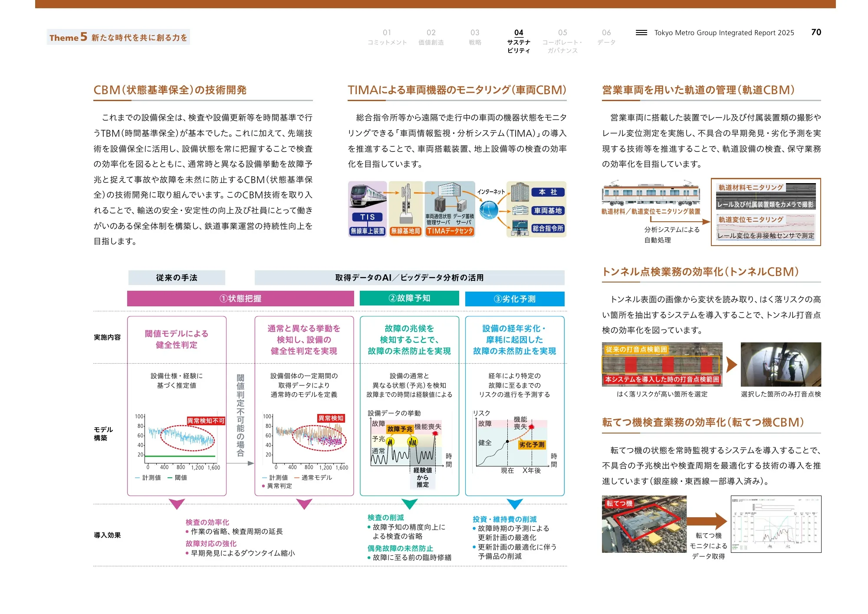
Task: Click the 転てつ機 switch machine photo
Action: click(644, 524)
